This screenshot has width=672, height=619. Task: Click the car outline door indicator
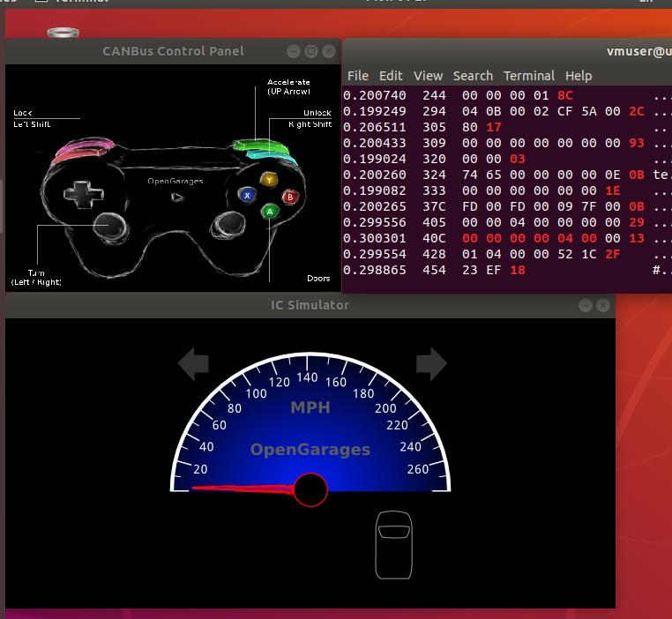click(x=394, y=544)
